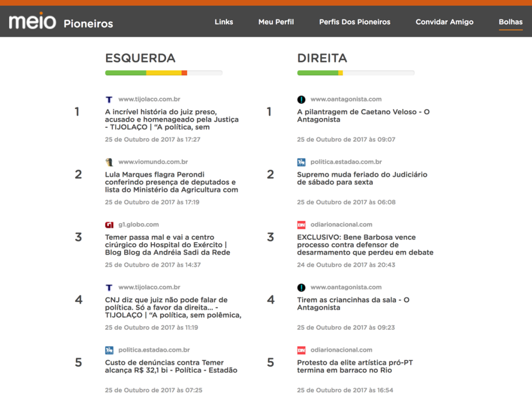Click the date '25 de Outubro de 2017 às 07:25'

153,390
